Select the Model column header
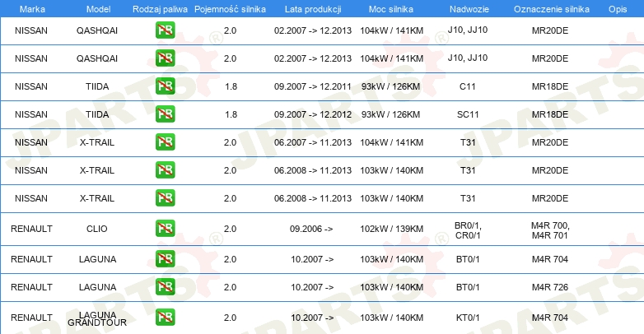This screenshot has height=334, width=644. click(x=97, y=7)
